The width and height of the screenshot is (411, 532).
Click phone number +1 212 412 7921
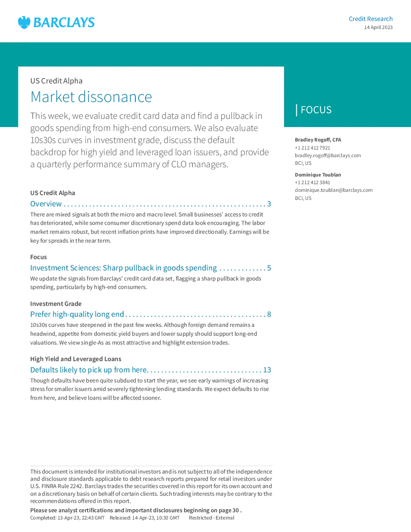(x=312, y=148)
